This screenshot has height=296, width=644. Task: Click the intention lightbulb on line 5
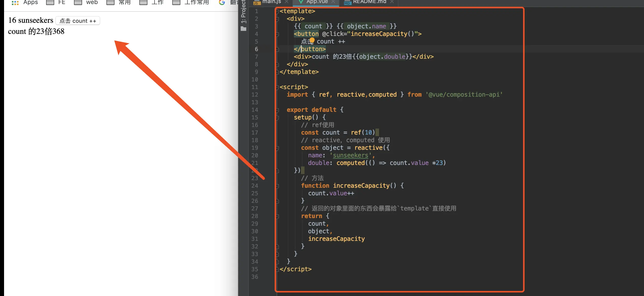(x=312, y=40)
